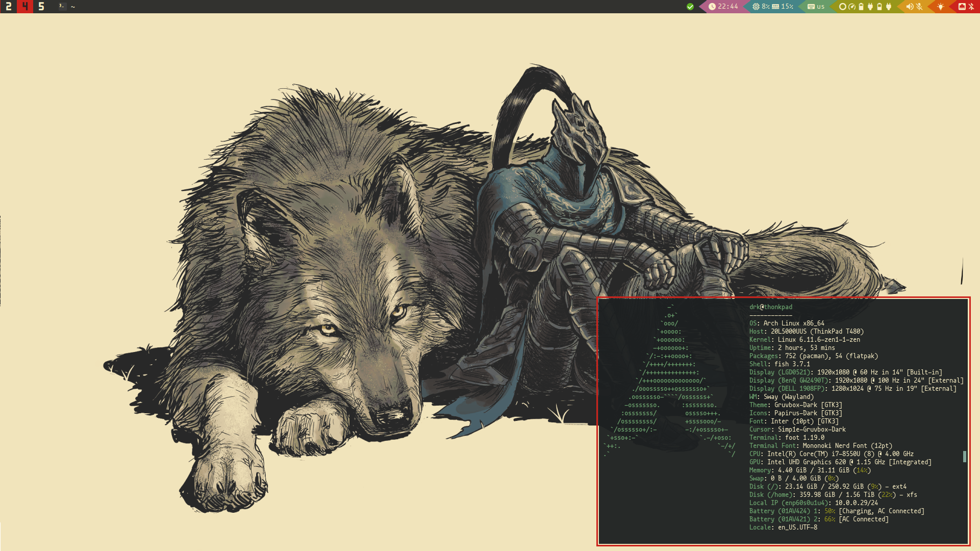980x551 pixels.
Task: Click the clock icon beside 22:44
Action: click(x=712, y=7)
